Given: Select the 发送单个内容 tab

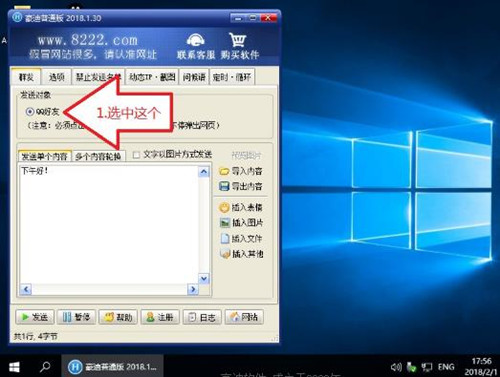Looking at the screenshot, I should tap(45, 156).
